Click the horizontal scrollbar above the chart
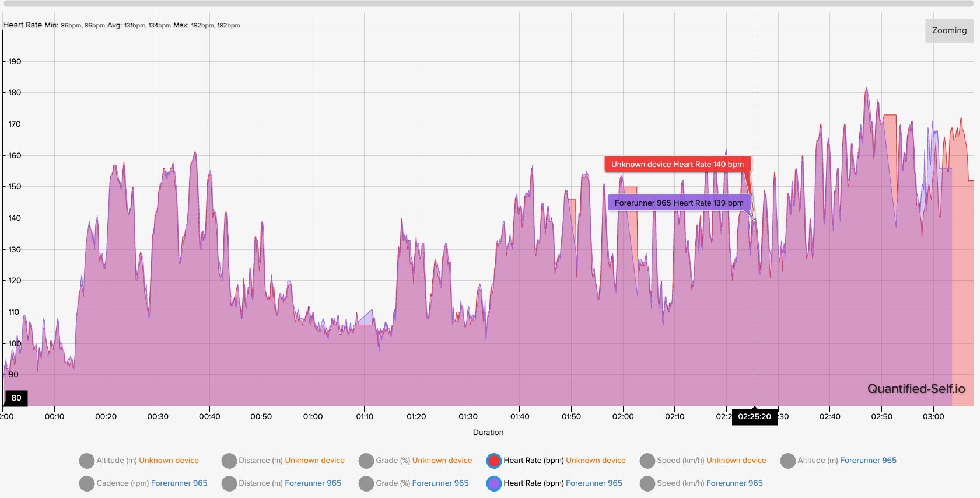980x498 pixels. point(489,4)
